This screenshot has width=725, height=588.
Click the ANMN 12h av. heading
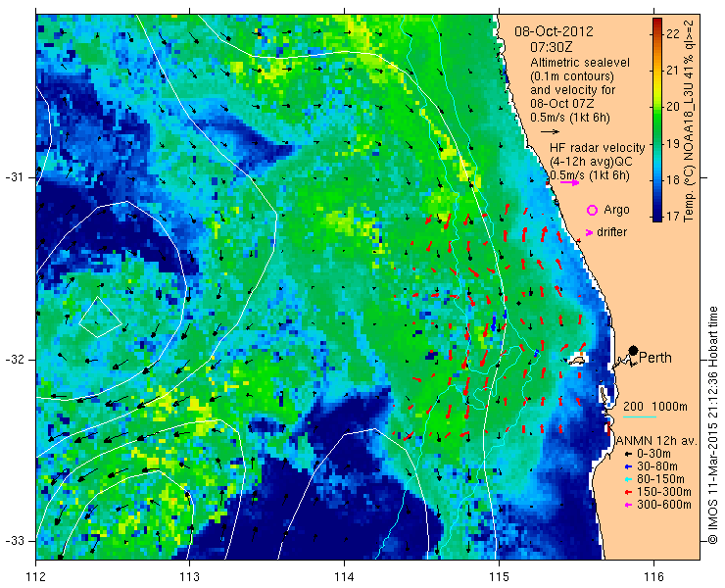click(x=654, y=441)
